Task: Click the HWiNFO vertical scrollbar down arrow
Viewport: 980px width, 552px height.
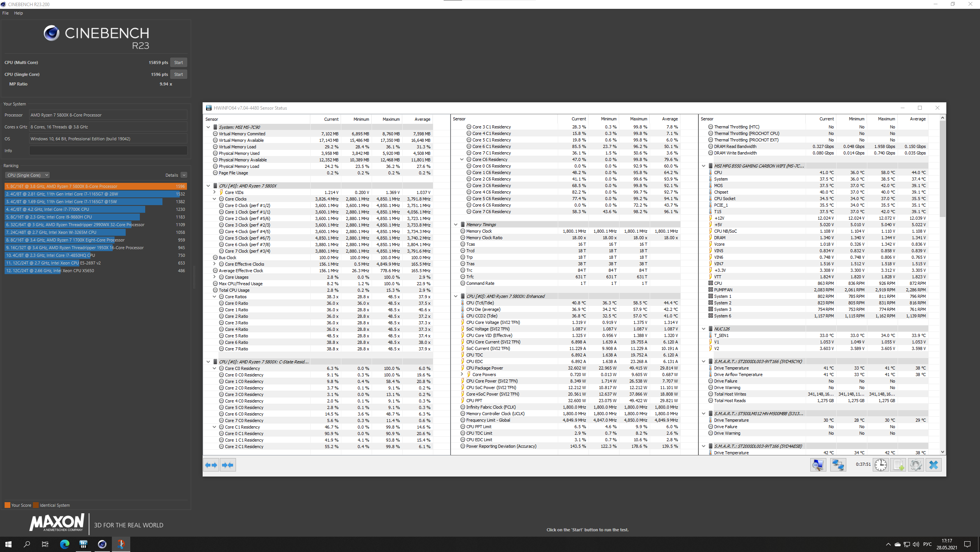Action: pyautogui.click(x=942, y=452)
